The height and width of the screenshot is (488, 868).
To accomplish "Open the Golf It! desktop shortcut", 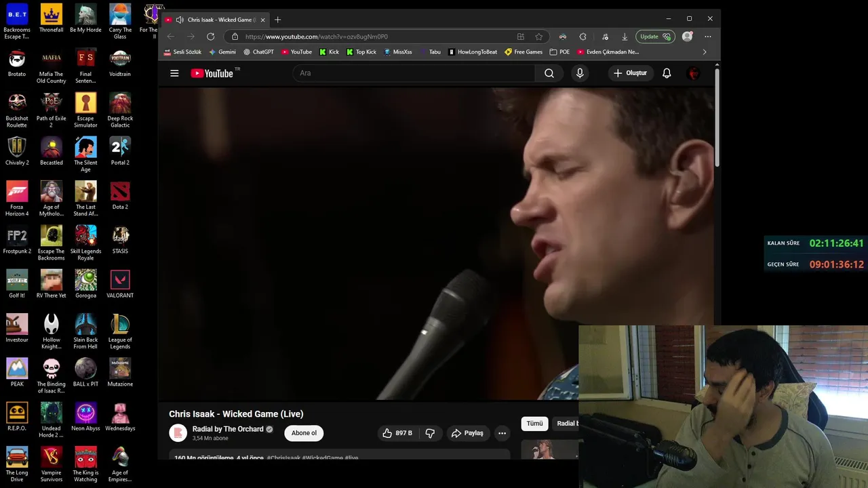I will tap(17, 285).
